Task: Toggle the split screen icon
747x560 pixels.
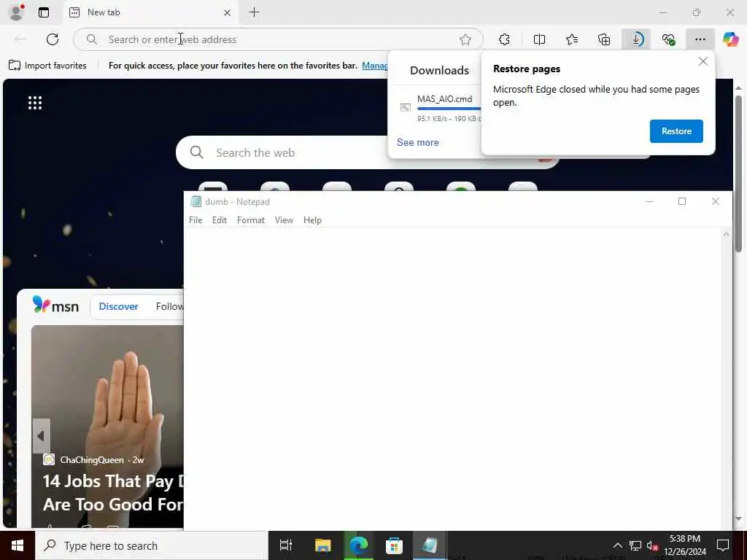Action: tap(539, 39)
